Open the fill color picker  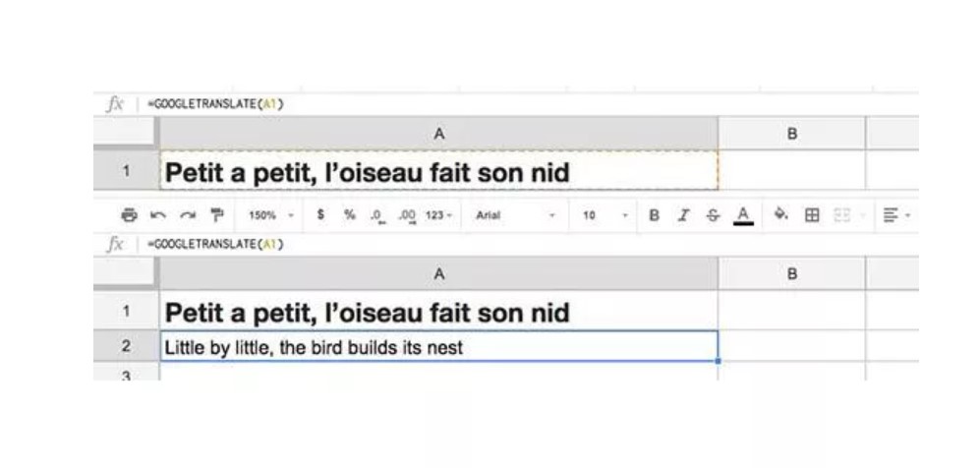(781, 214)
